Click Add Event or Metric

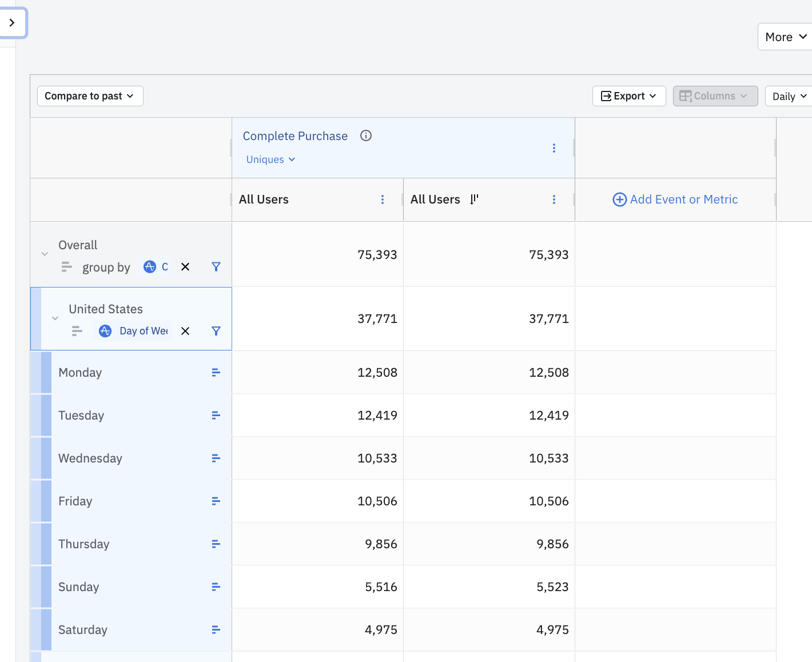coord(675,200)
